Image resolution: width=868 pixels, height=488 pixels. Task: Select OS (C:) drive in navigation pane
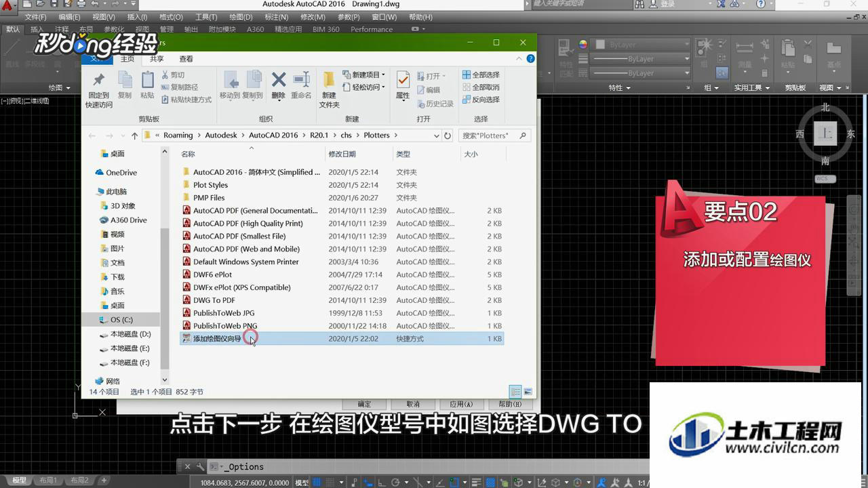tap(121, 320)
